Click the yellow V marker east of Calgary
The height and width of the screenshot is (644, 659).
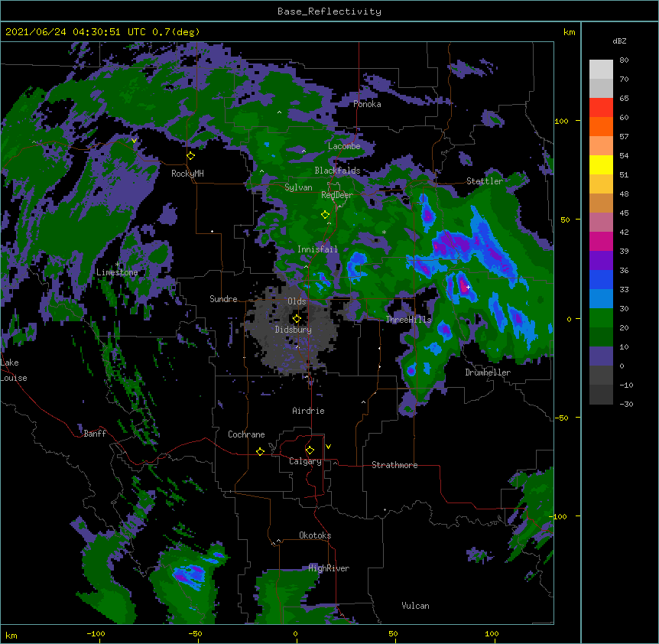328,447
